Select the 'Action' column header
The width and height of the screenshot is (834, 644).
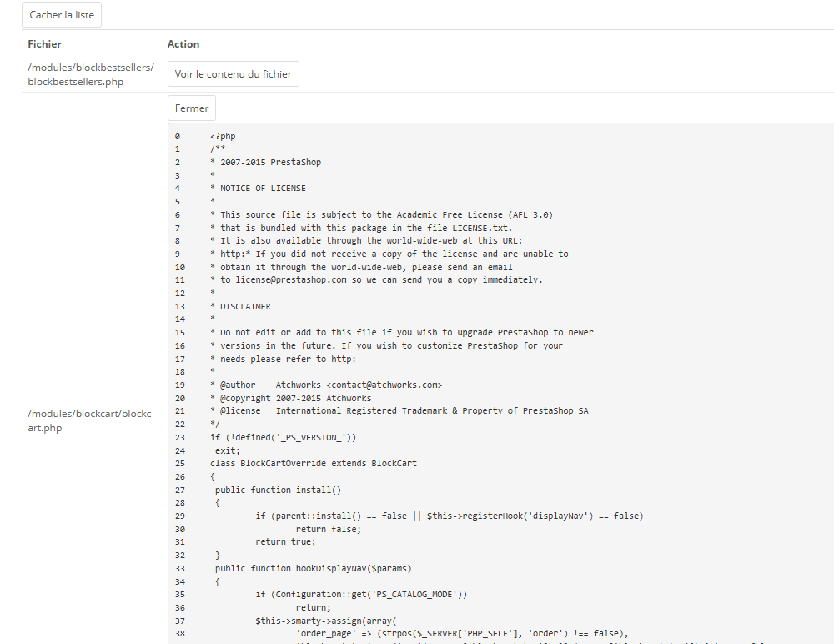point(183,44)
